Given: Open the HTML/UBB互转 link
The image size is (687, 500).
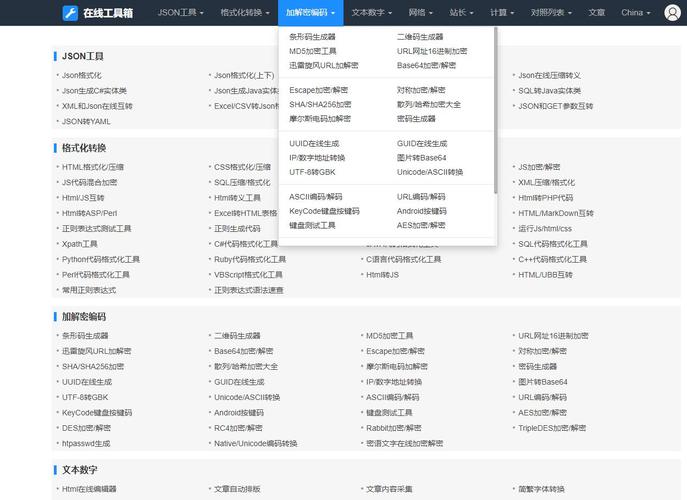Looking at the screenshot, I should click(x=545, y=275).
